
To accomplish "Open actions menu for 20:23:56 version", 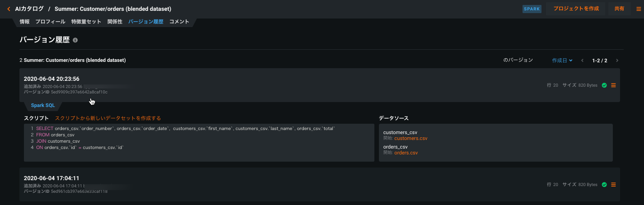I will [x=613, y=85].
